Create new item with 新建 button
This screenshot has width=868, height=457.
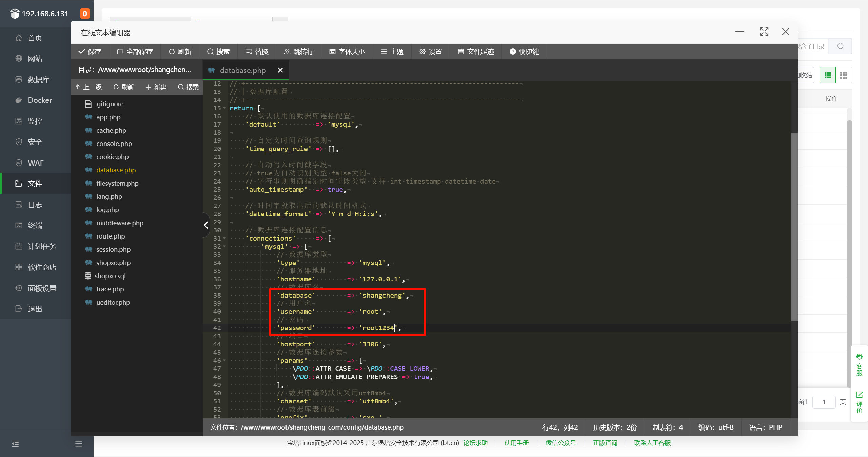point(156,87)
